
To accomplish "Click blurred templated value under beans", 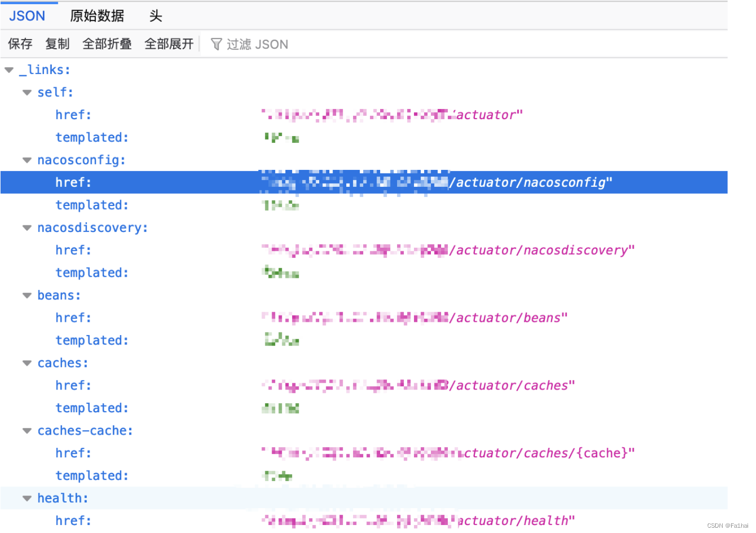I will tap(282, 340).
